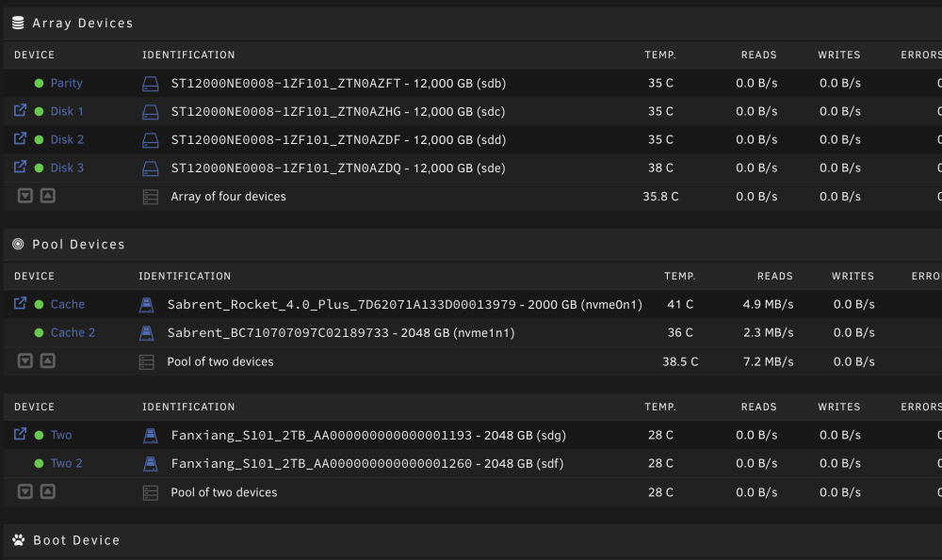Click Cache temperature 41 C
Image resolution: width=942 pixels, height=560 pixels.
tap(680, 304)
